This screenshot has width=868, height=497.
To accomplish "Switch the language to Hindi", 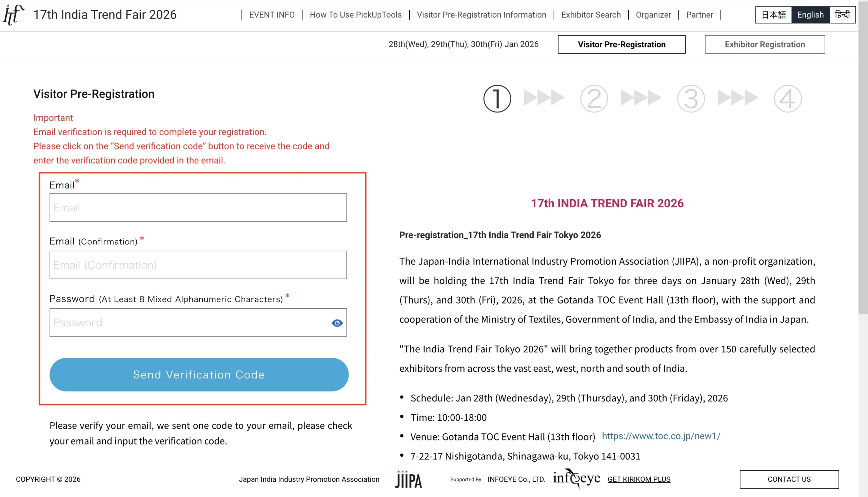I will tap(842, 15).
